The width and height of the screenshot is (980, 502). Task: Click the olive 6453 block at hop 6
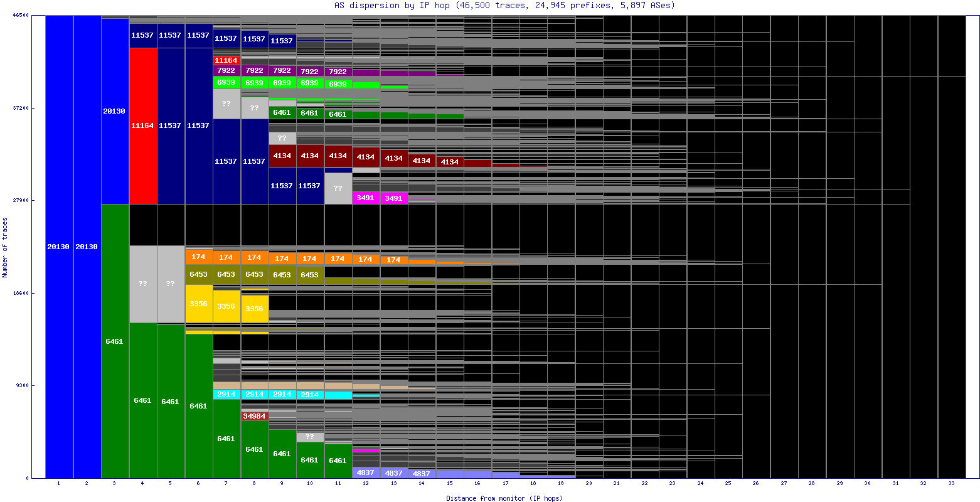click(x=198, y=274)
